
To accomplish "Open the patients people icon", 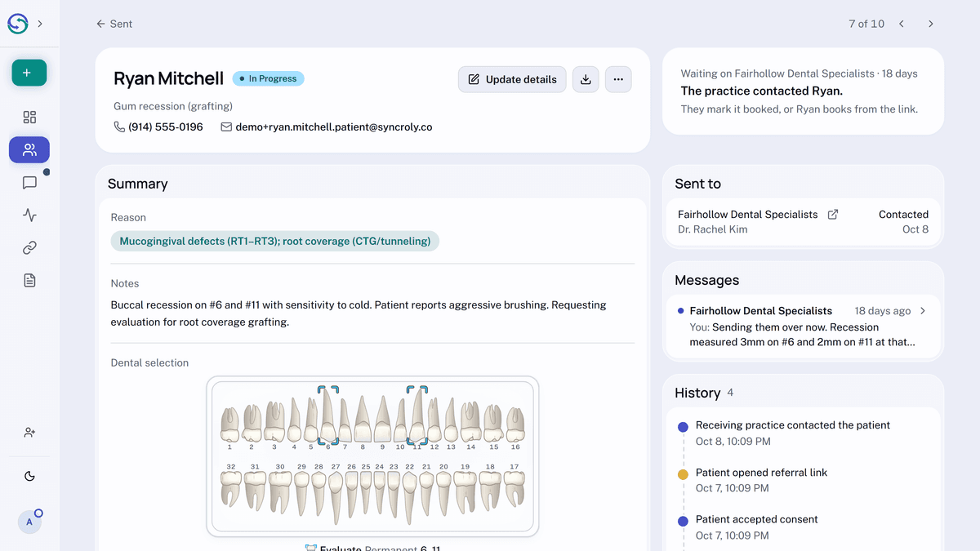I will tap(29, 150).
